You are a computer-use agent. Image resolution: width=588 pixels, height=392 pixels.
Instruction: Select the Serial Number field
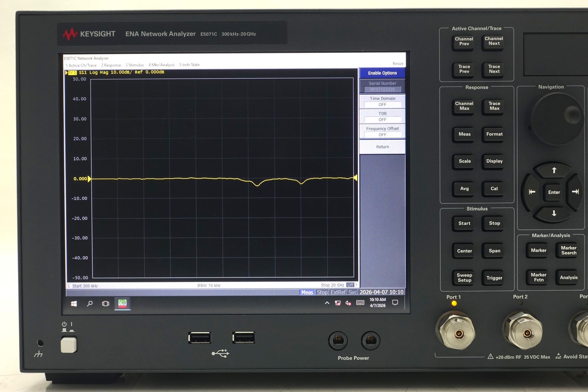[x=382, y=89]
